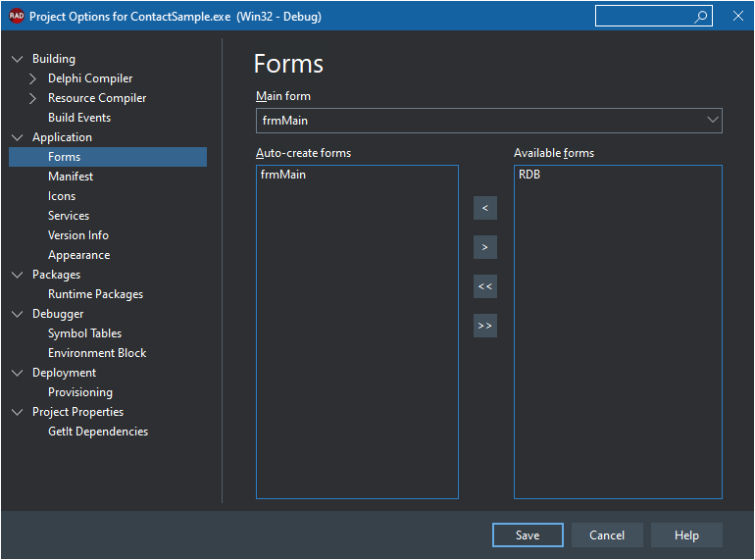
Task: Collapse the Packages tree node
Action: [x=18, y=275]
